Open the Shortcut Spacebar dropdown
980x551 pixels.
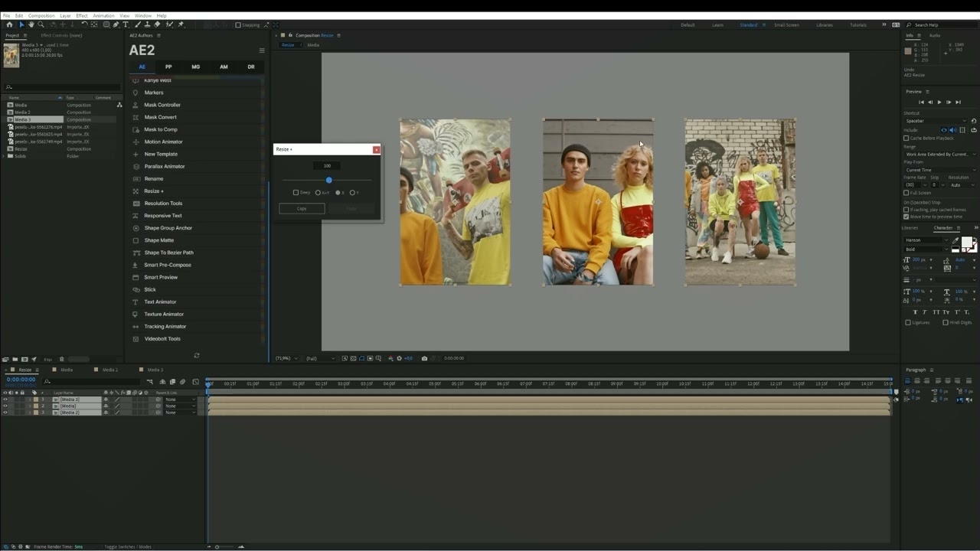coord(936,121)
